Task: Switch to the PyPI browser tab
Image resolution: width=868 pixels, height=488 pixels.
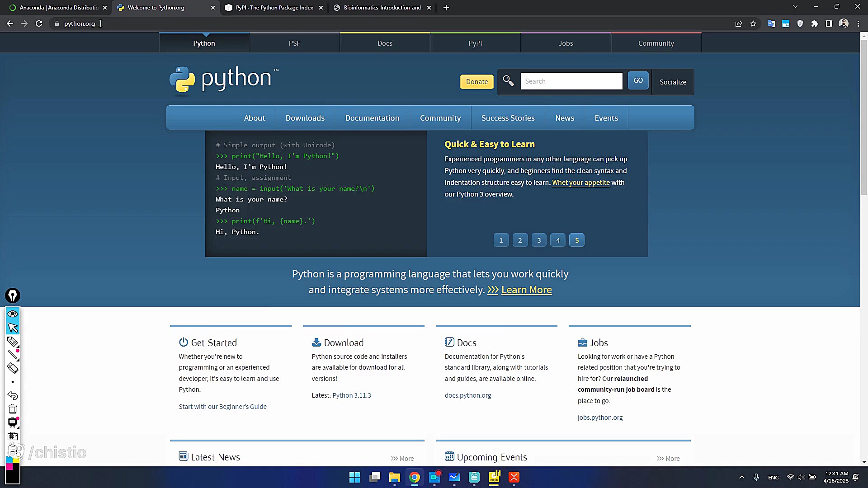Action: (274, 8)
